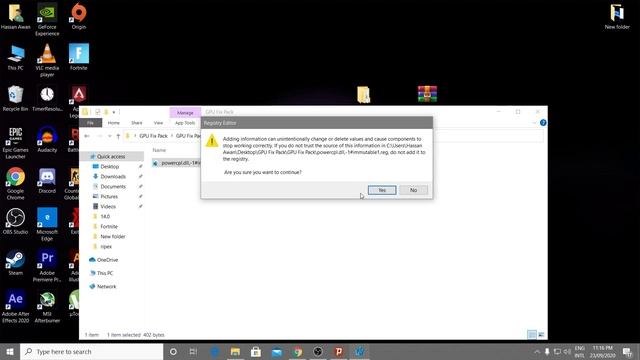Click GPU Fix Pack breadcrumb in address bar
Screen dimensions: 640x360
click(x=153, y=136)
